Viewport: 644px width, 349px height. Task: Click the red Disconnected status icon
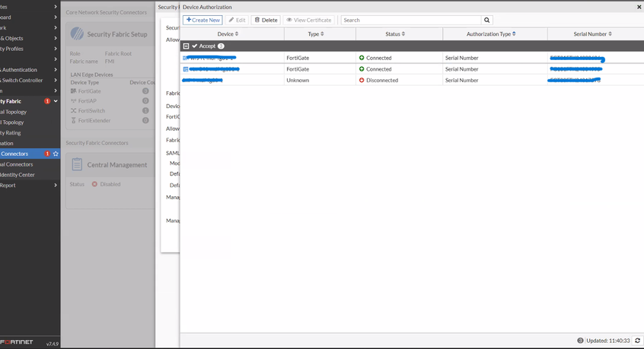[362, 80]
